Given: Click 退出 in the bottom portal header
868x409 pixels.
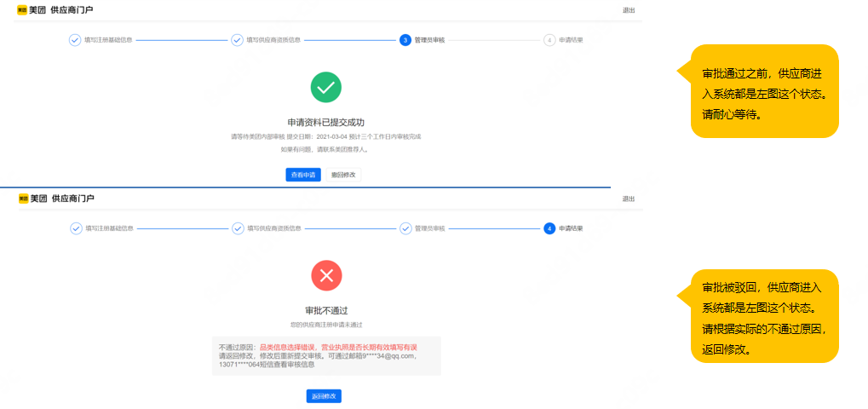Looking at the screenshot, I should coord(629,199).
